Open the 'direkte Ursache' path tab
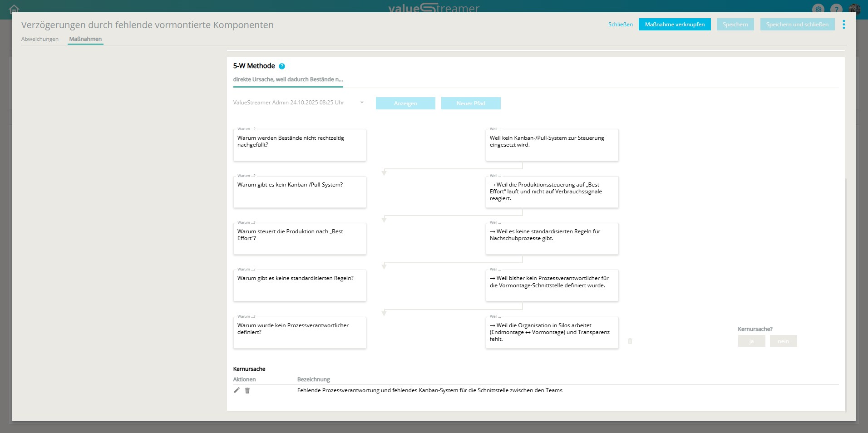The height and width of the screenshot is (433, 868). [288, 79]
